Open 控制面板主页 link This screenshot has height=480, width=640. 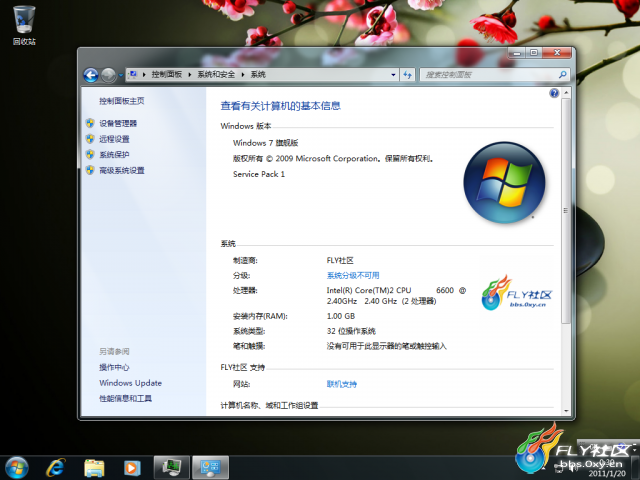click(122, 101)
